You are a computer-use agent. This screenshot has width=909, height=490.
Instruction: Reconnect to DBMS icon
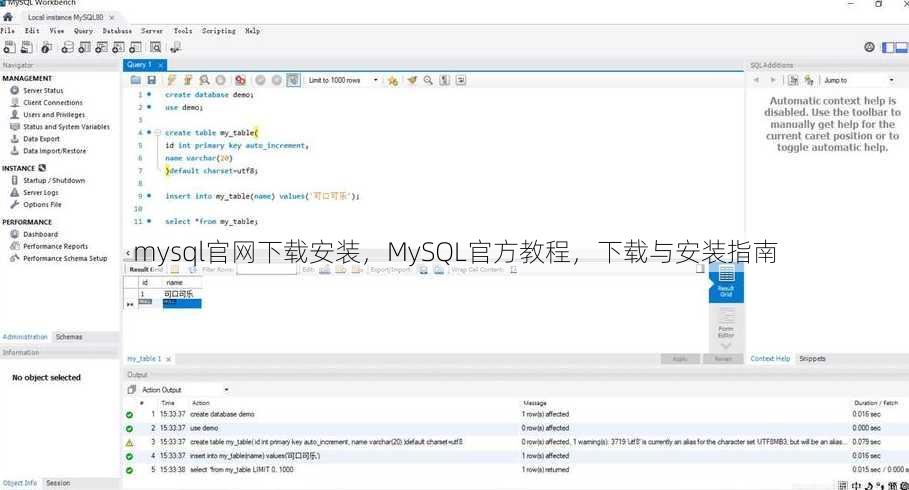(175, 48)
